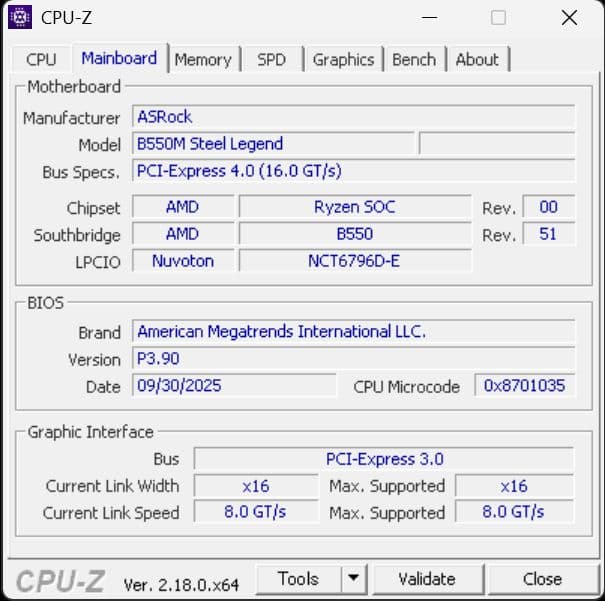The height and width of the screenshot is (601, 605).
Task: Switch to the Bench tab
Action: tap(414, 59)
